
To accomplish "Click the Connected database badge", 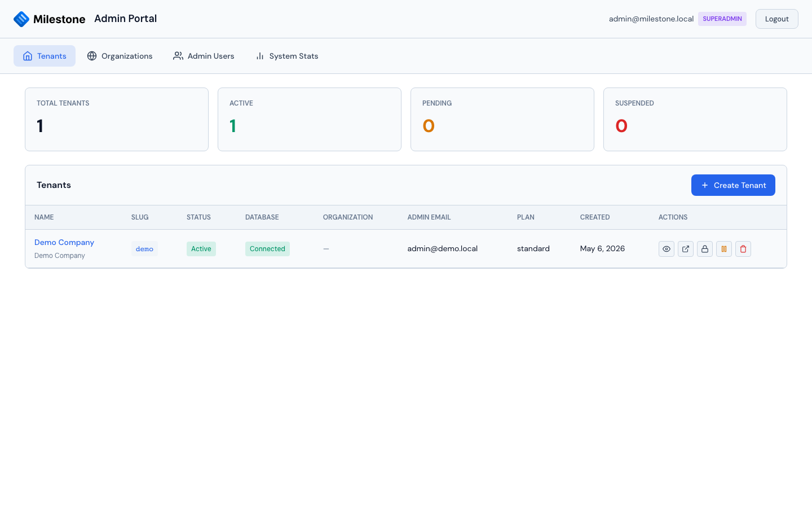I will [x=267, y=249].
